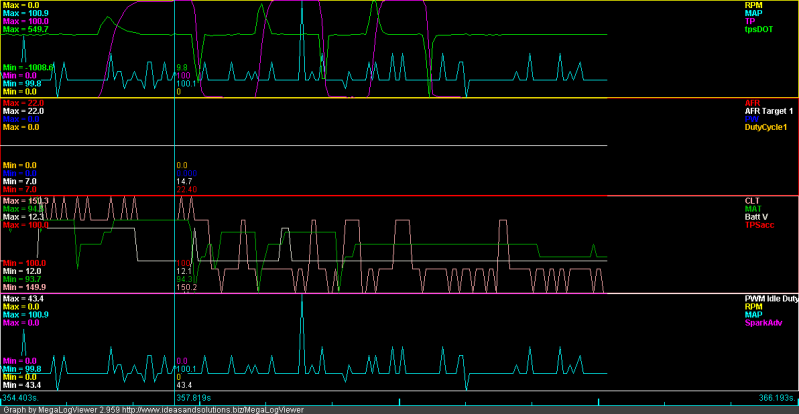
Task: Click the 'Min = 93.7' MAT value
Action: click(x=22, y=279)
